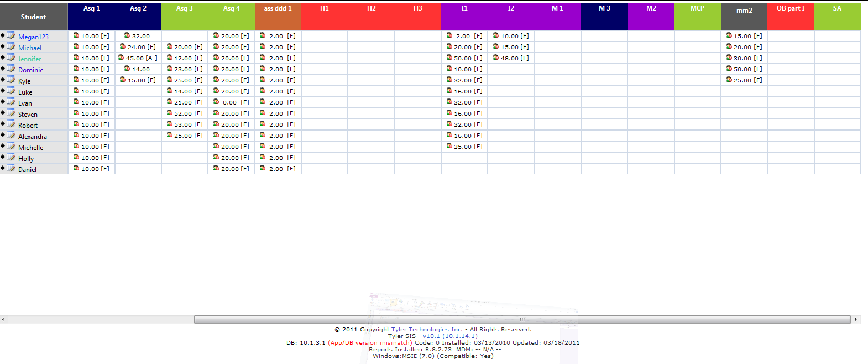Screen dimensions: 868x364
Task: Click the score icon next to Dominic's 14.00
Action: (127, 68)
